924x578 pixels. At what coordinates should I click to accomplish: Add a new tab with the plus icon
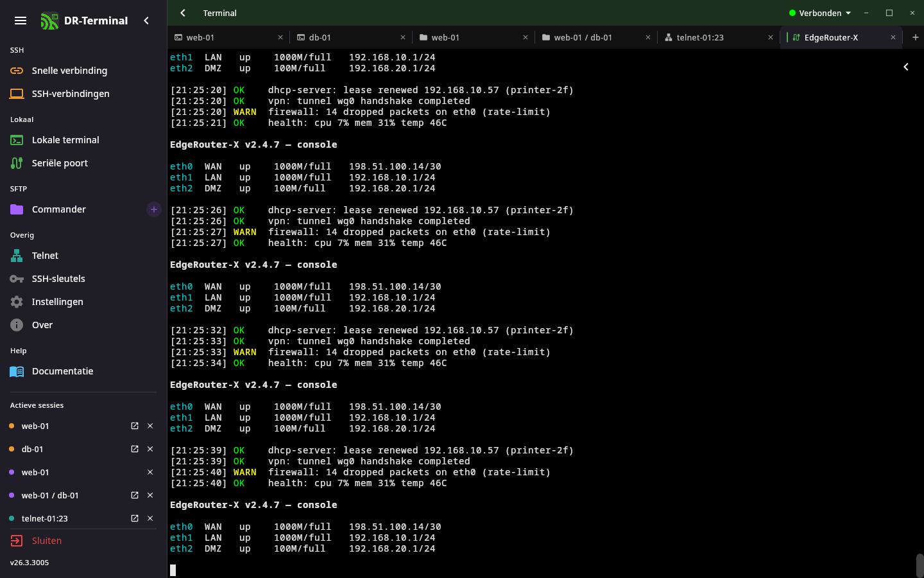[916, 37]
